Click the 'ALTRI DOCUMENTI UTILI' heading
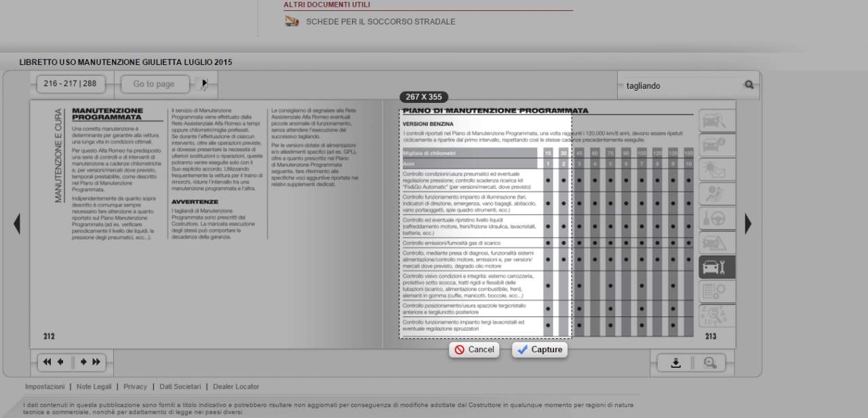The width and height of the screenshot is (868, 418). click(x=327, y=4)
